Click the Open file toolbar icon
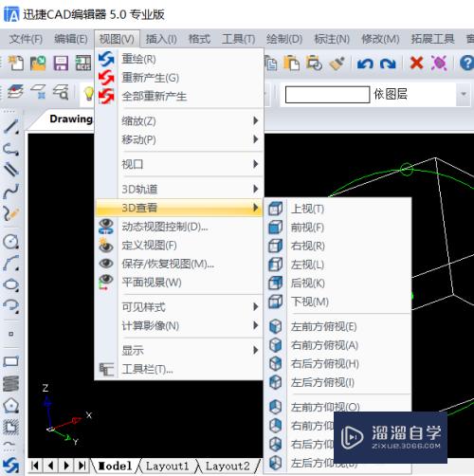The width and height of the screenshot is (474, 476). click(38, 63)
